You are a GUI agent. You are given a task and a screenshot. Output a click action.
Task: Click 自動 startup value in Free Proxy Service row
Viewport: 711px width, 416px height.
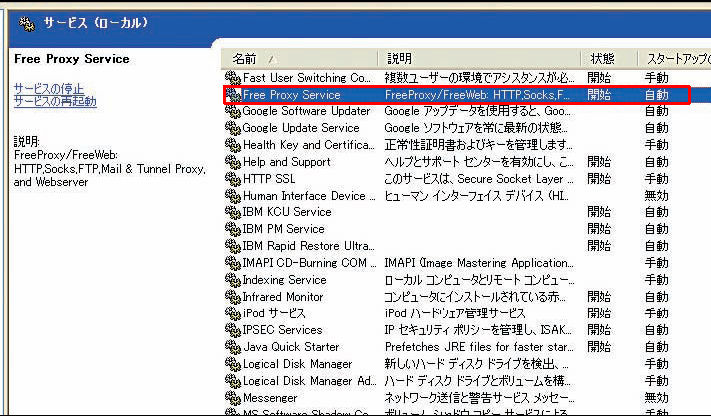657,95
